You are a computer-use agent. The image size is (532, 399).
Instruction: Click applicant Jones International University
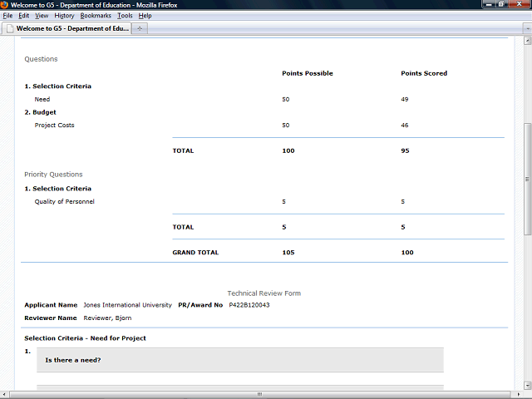click(x=127, y=305)
